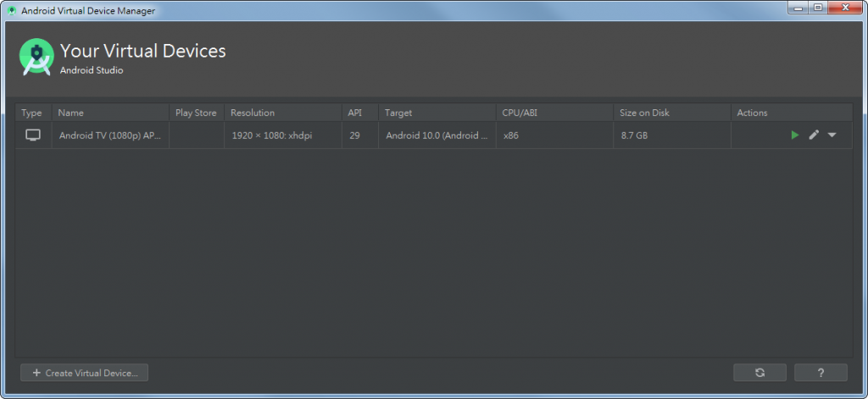The height and width of the screenshot is (399, 868).
Task: Minimize the AVD Manager window
Action: point(798,8)
